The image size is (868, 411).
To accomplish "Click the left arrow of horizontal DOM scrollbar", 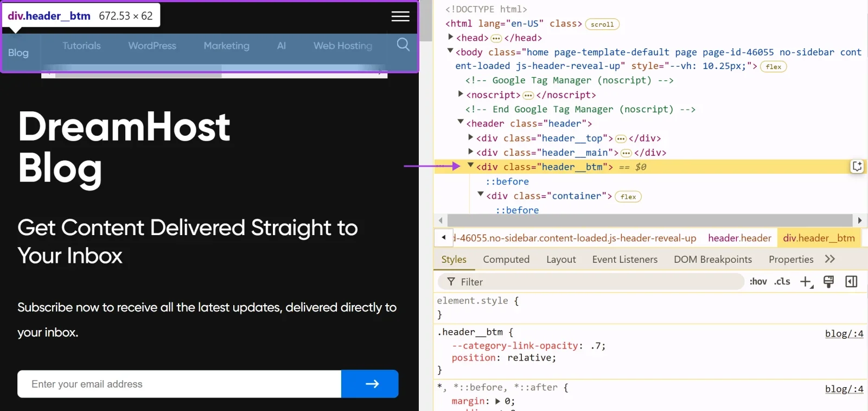I will pos(441,220).
